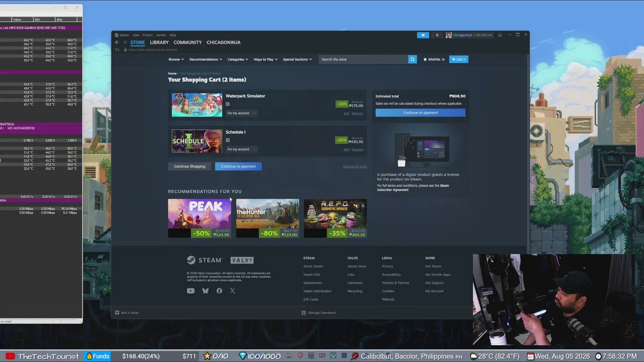This screenshot has width=644, height=362.
Task: Open the Schedule I cart thumbnail
Action: [x=197, y=141]
